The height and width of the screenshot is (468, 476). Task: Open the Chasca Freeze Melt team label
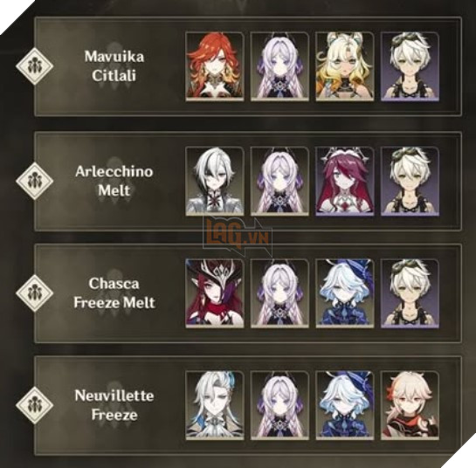tap(114, 292)
